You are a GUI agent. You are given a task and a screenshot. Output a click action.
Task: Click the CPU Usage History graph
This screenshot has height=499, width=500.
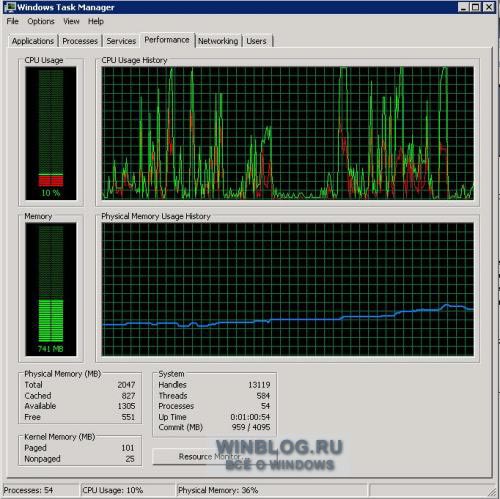pyautogui.click(x=288, y=133)
